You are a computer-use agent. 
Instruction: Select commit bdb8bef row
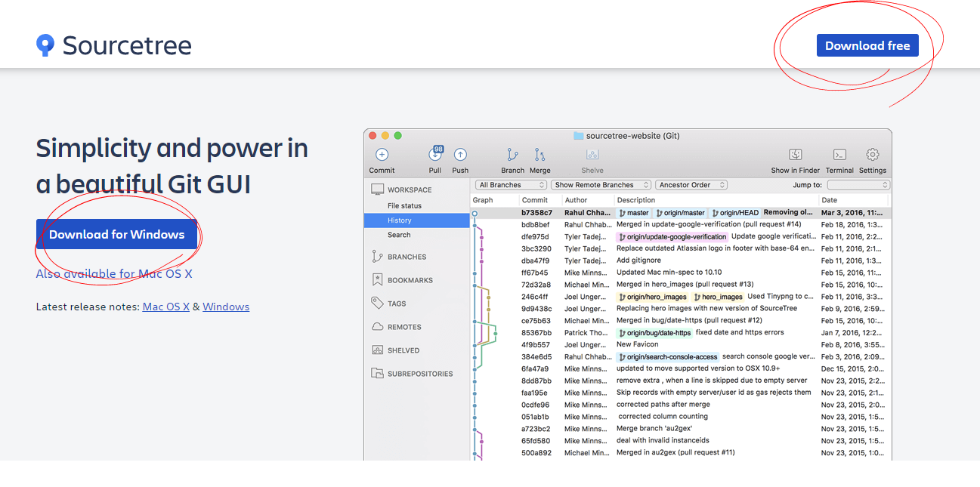tap(681, 224)
